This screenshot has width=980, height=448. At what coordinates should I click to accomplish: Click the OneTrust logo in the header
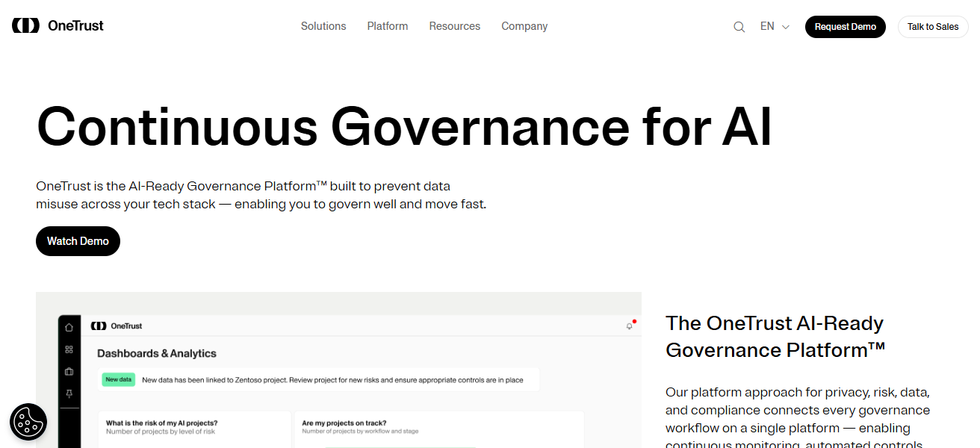click(x=58, y=26)
